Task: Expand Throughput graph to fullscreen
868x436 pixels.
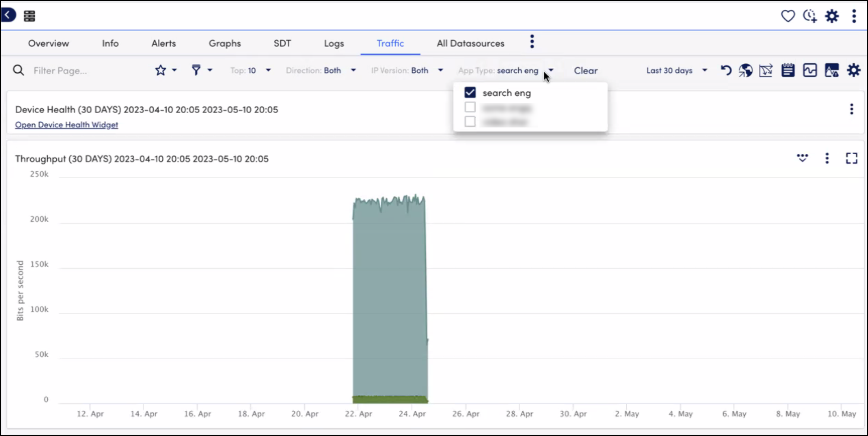Action: (852, 158)
